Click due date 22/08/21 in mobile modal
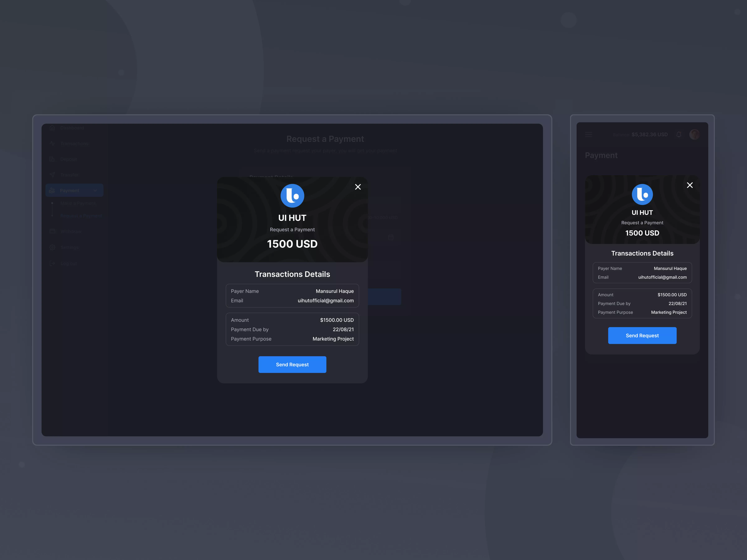This screenshot has height=560, width=747. pos(678,303)
